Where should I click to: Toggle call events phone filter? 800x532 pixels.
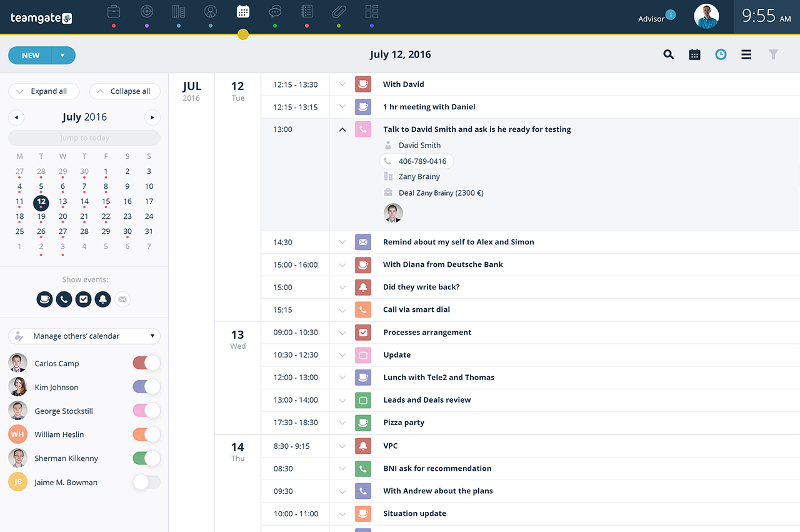point(64,299)
